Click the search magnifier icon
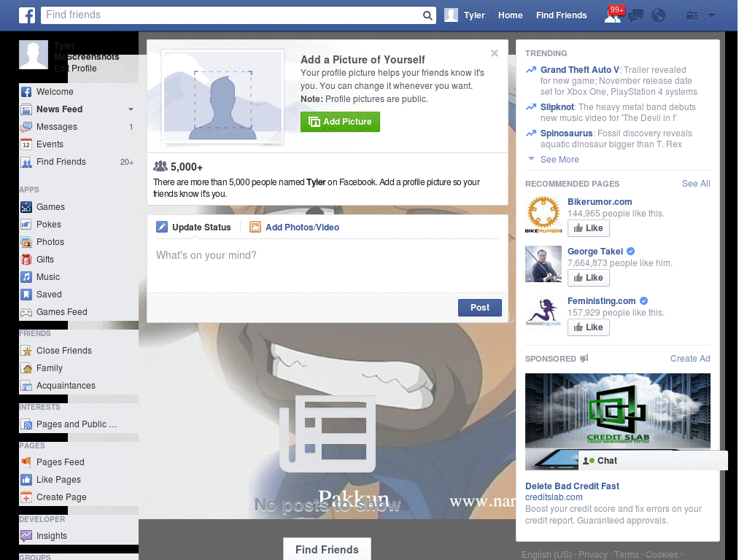The image size is (747, 560). tap(427, 15)
